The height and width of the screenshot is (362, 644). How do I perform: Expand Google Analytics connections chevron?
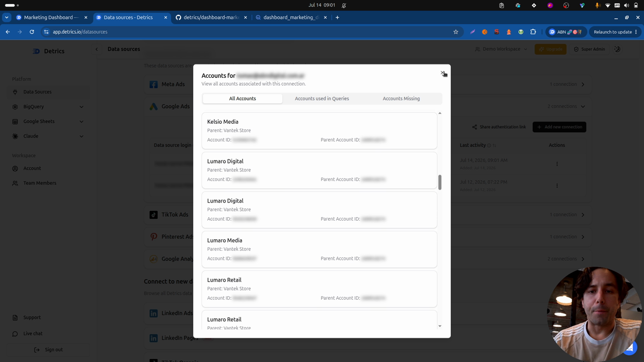[x=583, y=259]
